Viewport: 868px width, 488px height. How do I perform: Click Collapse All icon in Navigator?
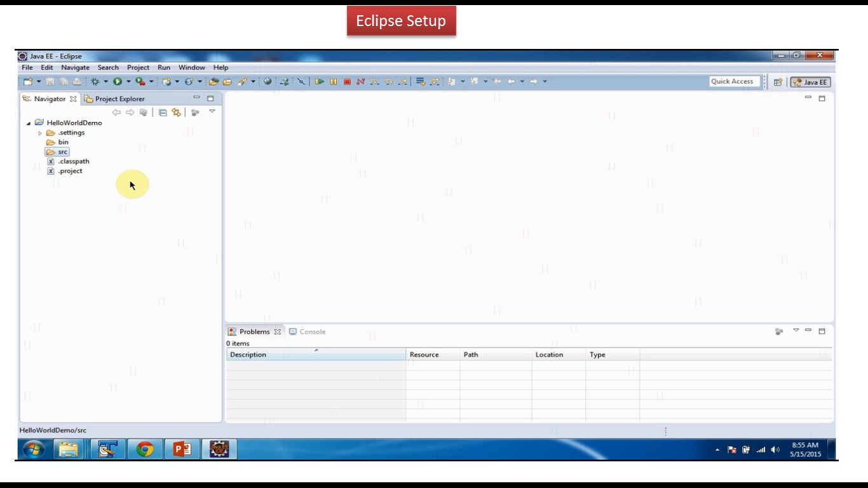163,112
